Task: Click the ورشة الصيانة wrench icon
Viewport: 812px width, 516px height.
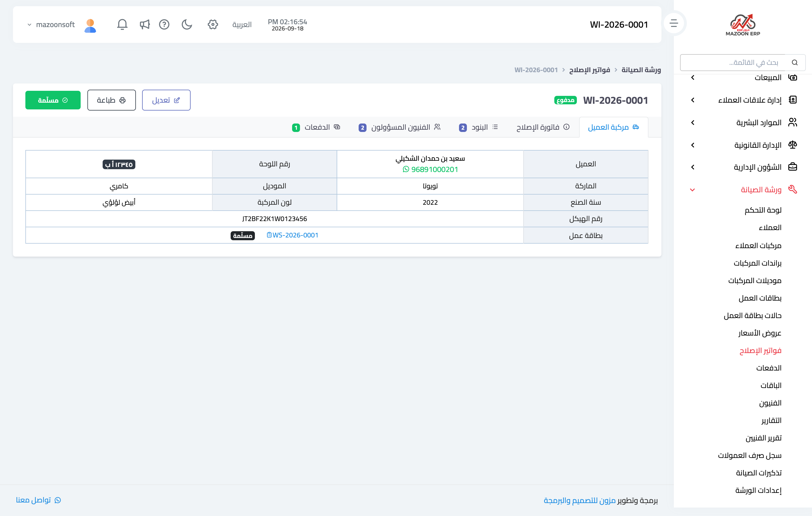Action: click(793, 189)
